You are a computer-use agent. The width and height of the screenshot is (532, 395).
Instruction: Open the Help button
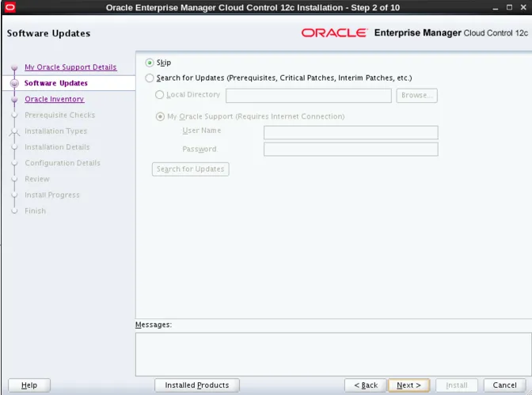[29, 386]
